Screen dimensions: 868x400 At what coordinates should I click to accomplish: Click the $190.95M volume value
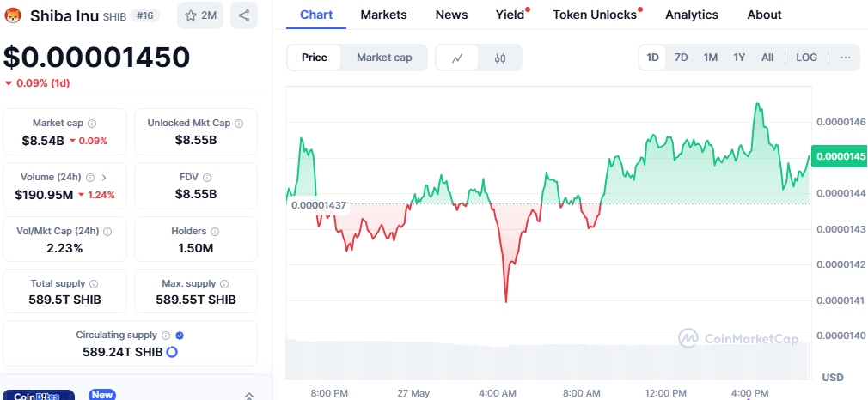click(44, 195)
